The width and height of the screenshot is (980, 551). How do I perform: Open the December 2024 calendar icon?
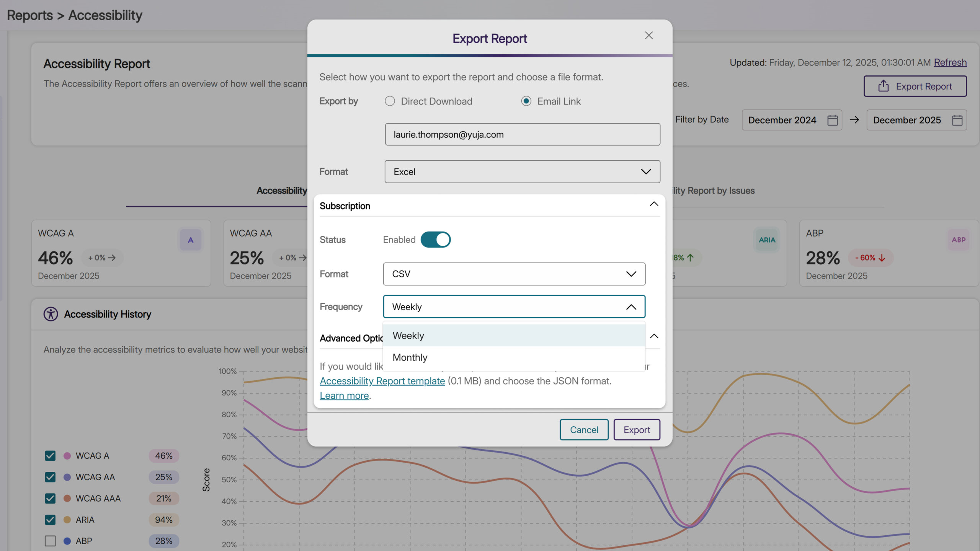point(832,120)
